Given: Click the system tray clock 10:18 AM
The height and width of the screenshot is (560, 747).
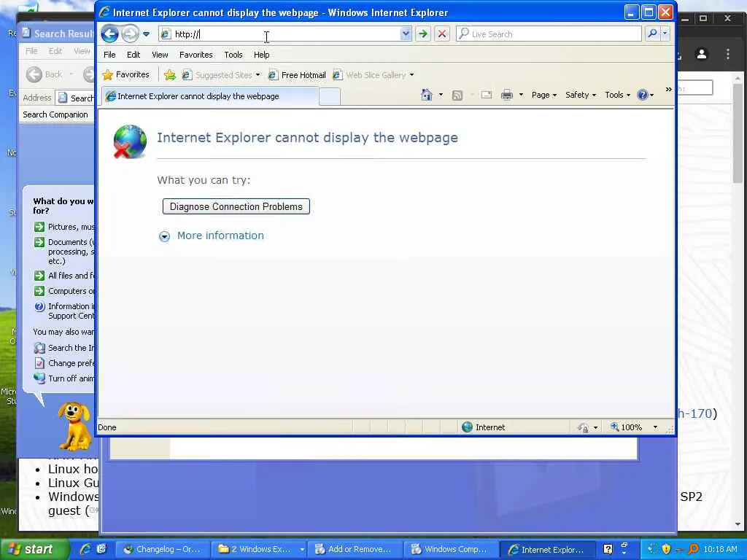Looking at the screenshot, I should [x=720, y=550].
